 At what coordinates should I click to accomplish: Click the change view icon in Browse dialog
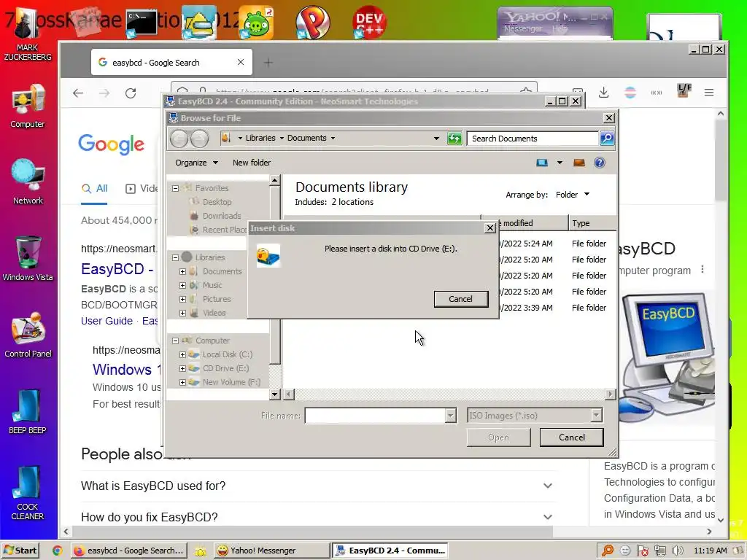tap(542, 163)
